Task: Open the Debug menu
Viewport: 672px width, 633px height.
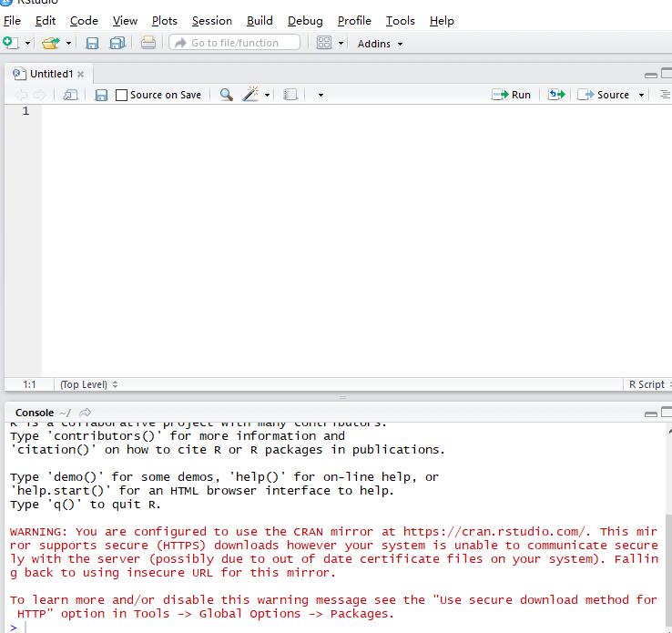Action: [x=305, y=21]
